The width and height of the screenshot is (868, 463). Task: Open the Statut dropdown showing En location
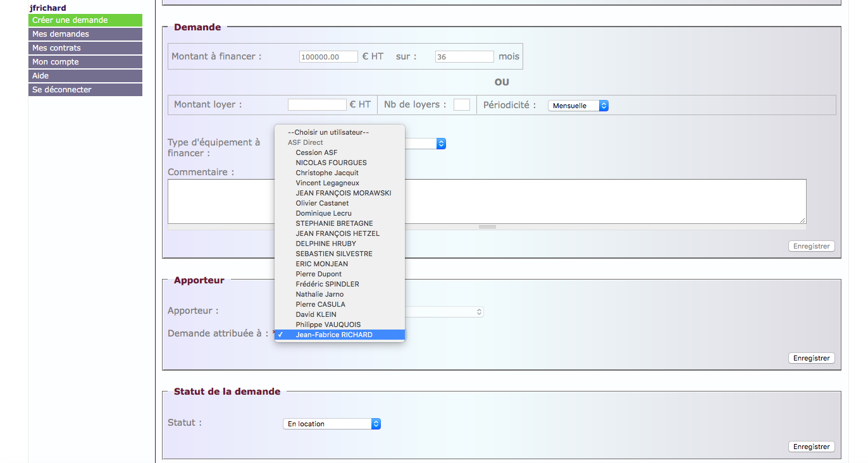click(x=332, y=424)
